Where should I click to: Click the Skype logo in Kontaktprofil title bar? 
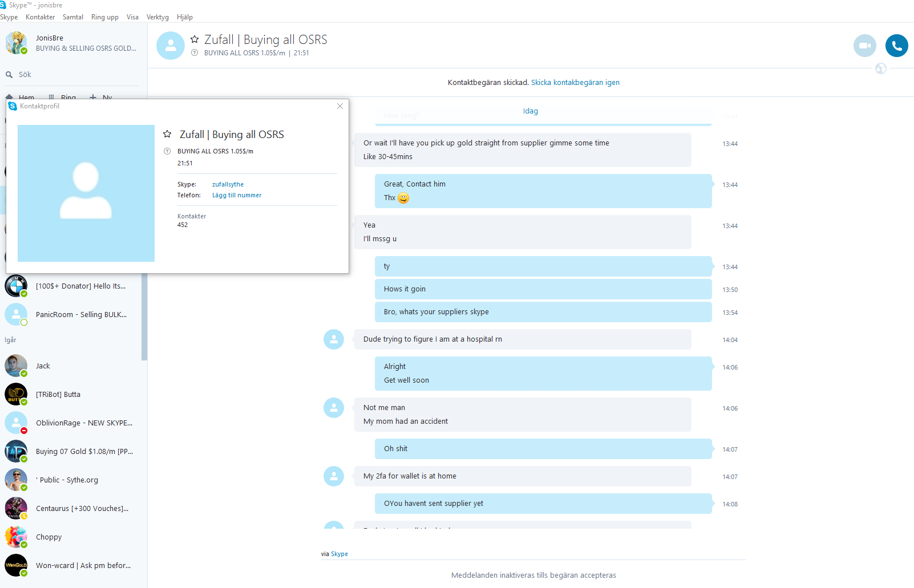(x=13, y=106)
